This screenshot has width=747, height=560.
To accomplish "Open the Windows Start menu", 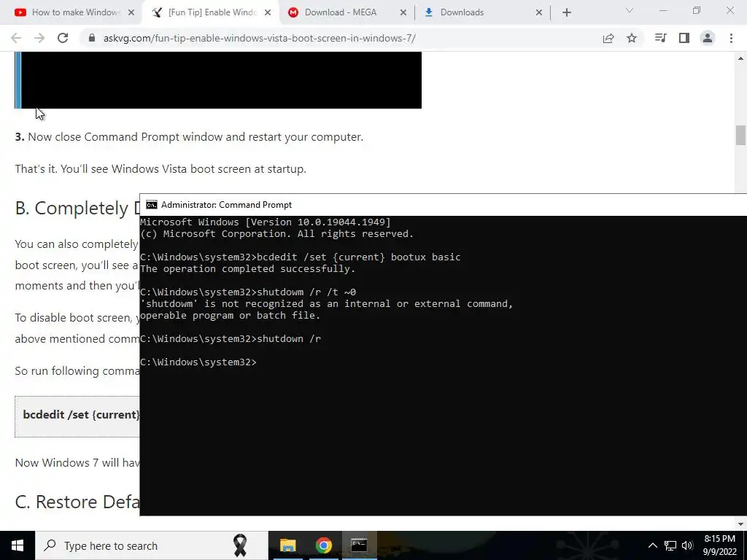I will [18, 545].
